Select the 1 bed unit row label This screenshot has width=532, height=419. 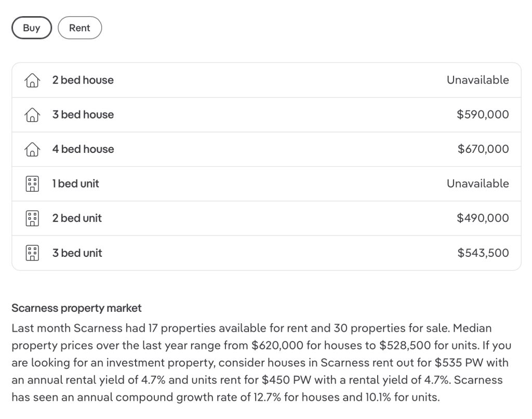(76, 184)
